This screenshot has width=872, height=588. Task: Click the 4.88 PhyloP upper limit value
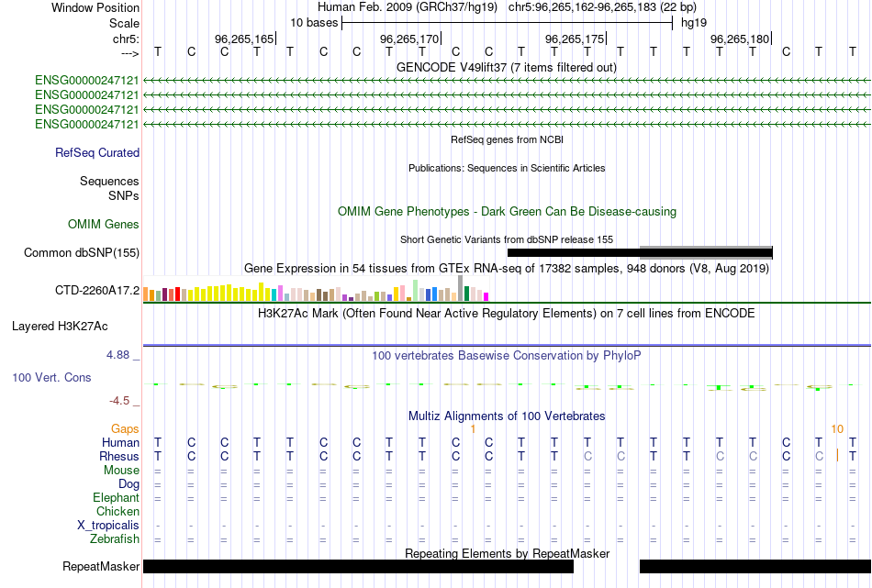click(117, 355)
